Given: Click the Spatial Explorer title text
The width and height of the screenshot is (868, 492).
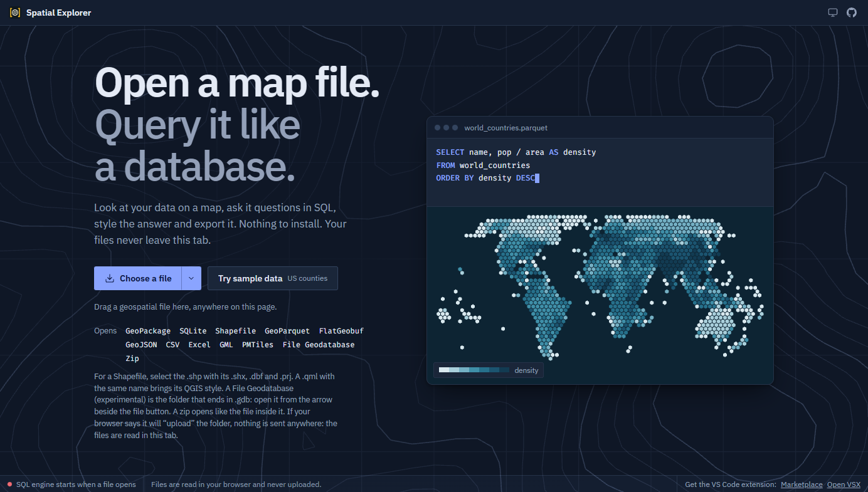Looking at the screenshot, I should 58,13.
